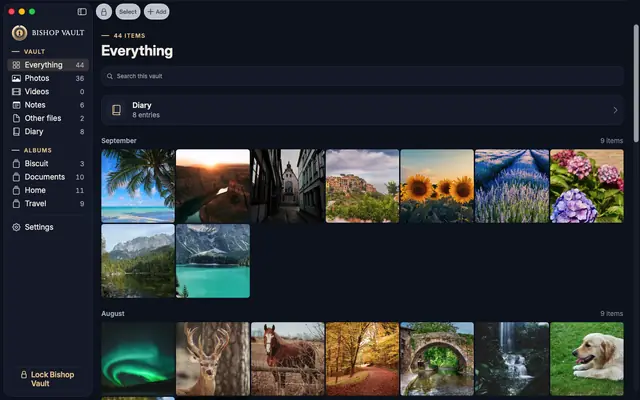640x400 pixels.
Task: Open the turquoise lake photo
Action: [213, 261]
